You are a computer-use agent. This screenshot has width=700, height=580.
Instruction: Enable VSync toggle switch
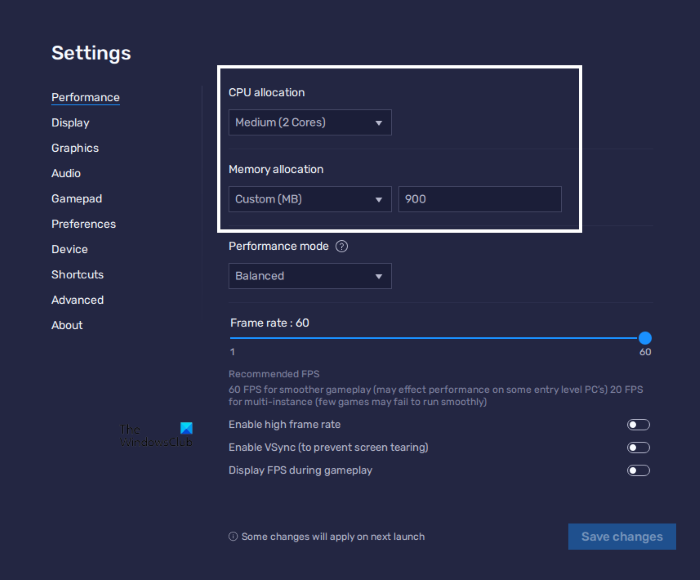click(x=638, y=448)
